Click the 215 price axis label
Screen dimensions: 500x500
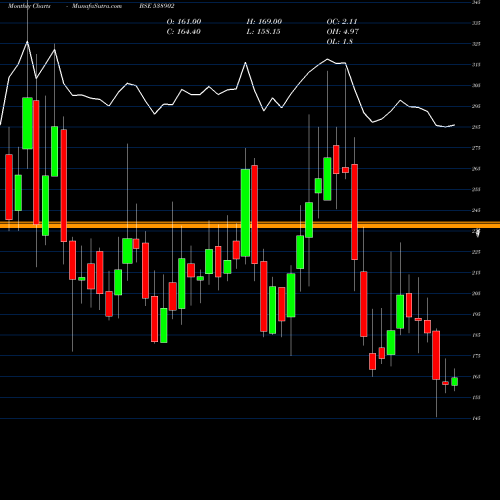click(x=476, y=273)
